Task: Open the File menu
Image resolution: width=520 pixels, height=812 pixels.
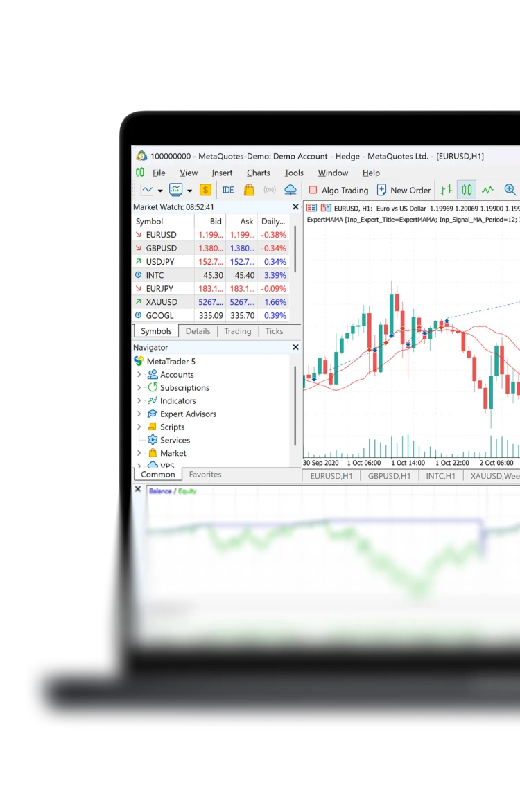Action: tap(159, 173)
